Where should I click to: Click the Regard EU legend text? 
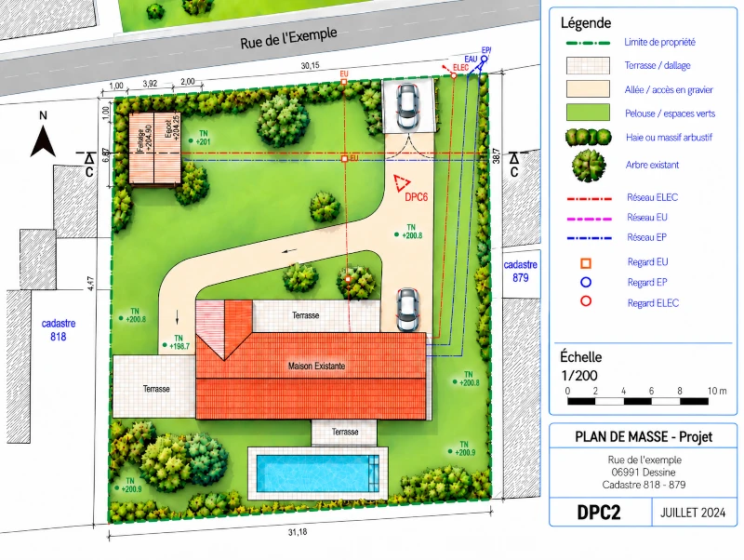[647, 262]
